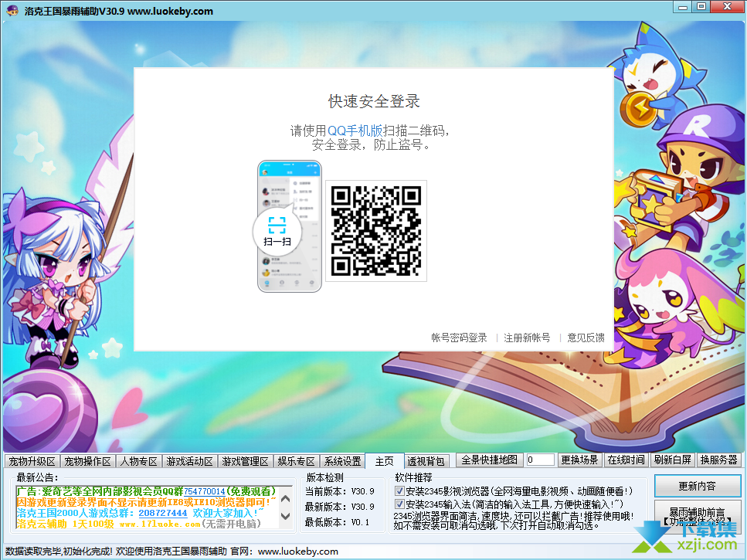
Task: Open 意见反馈 link
Action: pos(586,338)
